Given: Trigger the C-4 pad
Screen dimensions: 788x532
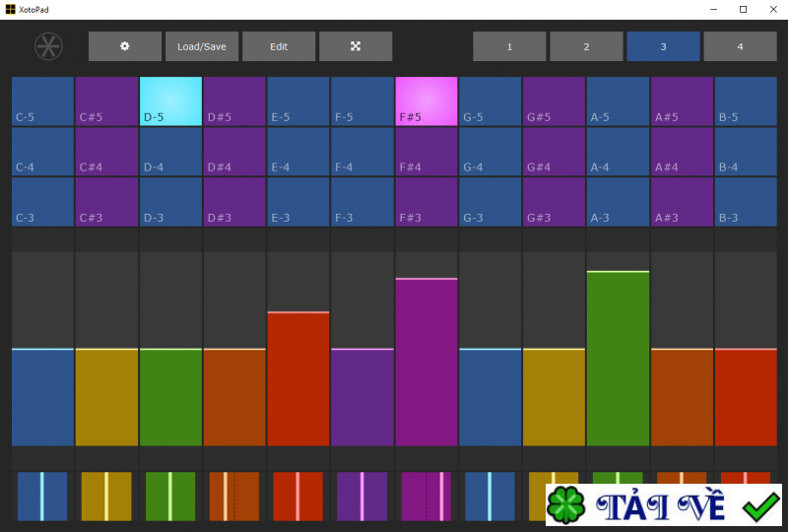Looking at the screenshot, I should click(42, 152).
